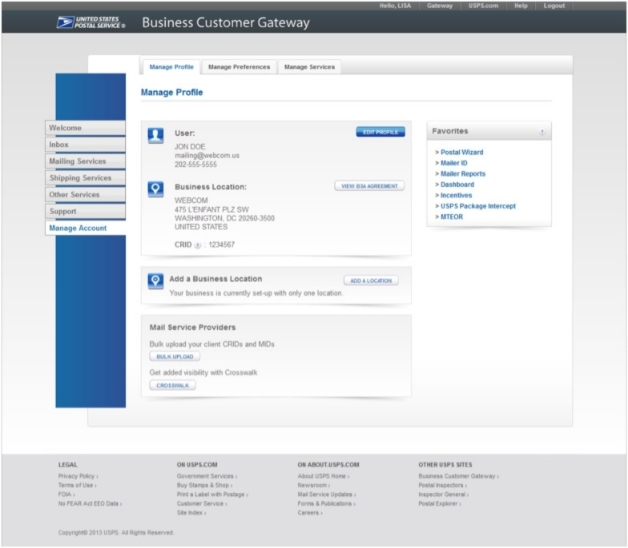
Task: Open Dashboard from Favorites
Action: click(457, 185)
